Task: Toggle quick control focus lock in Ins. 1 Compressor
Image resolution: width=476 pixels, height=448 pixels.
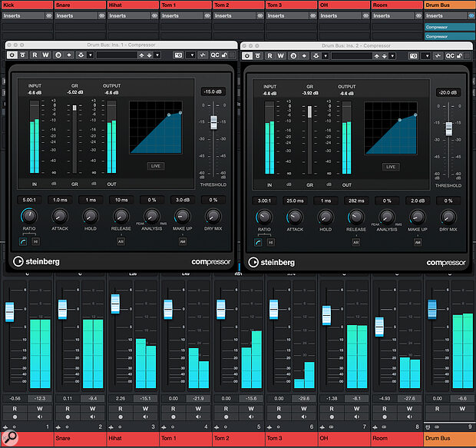Action: (x=225, y=55)
